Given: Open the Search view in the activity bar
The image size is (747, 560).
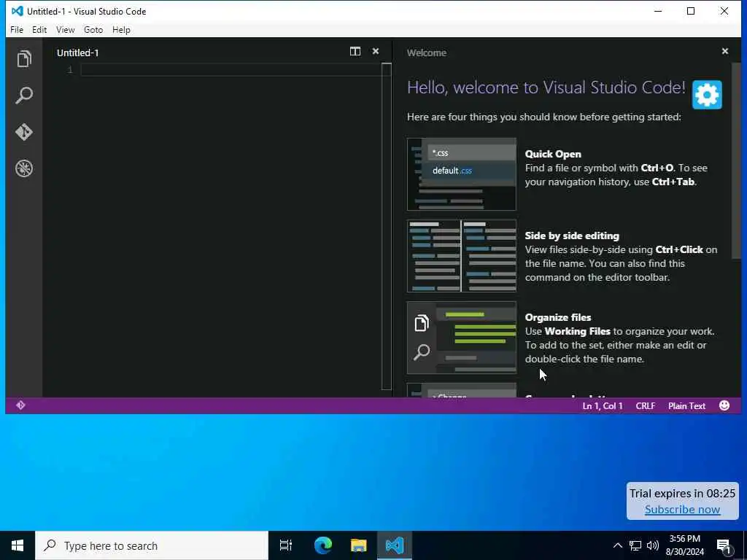Looking at the screenshot, I should [24, 96].
